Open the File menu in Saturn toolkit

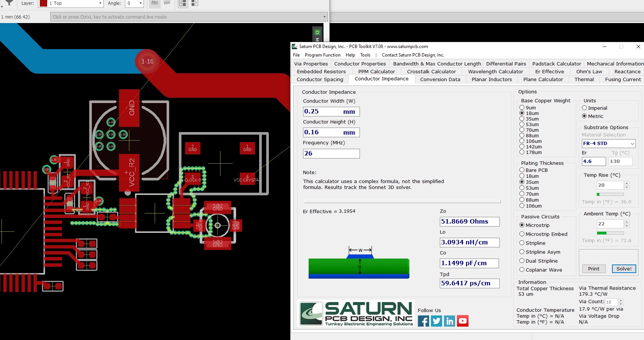point(296,55)
